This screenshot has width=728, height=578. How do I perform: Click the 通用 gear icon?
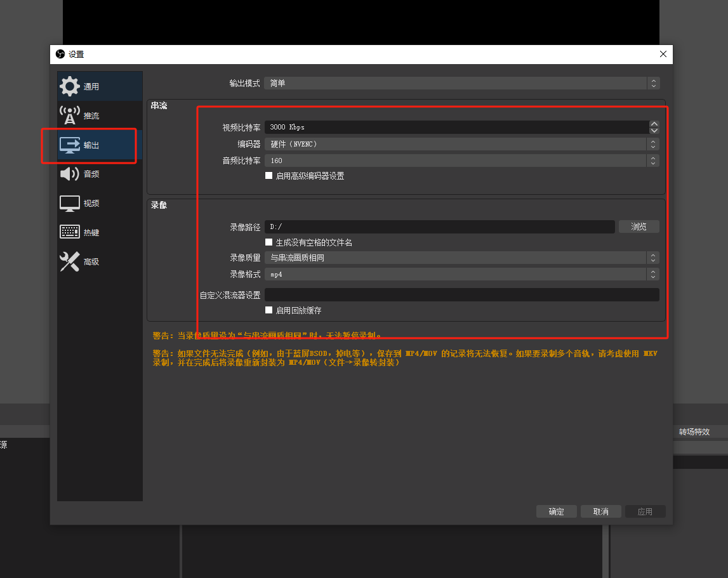[70, 86]
